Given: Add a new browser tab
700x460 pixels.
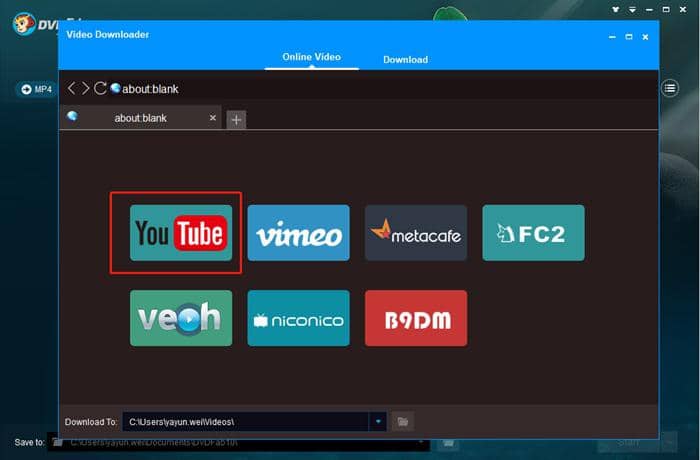Looking at the screenshot, I should tap(236, 120).
